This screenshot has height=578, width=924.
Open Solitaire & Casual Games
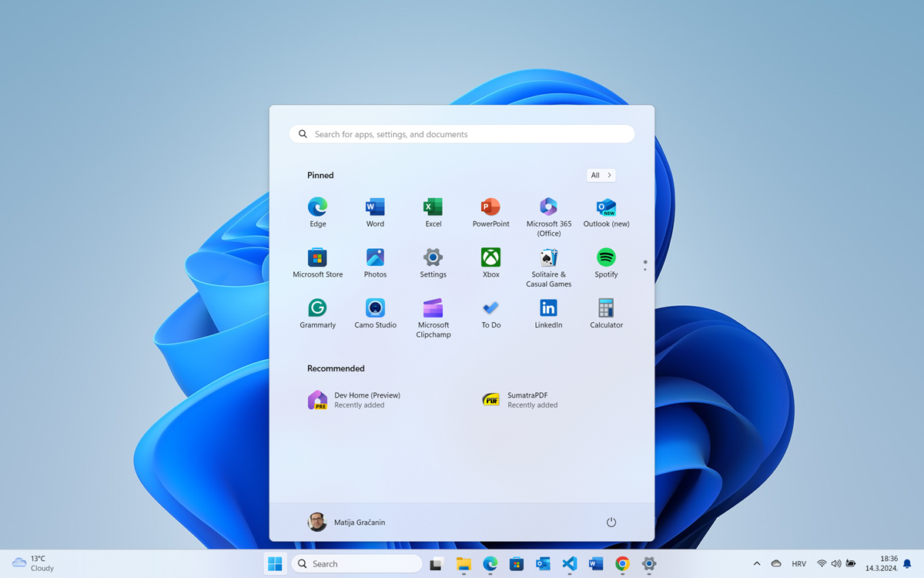click(x=548, y=267)
